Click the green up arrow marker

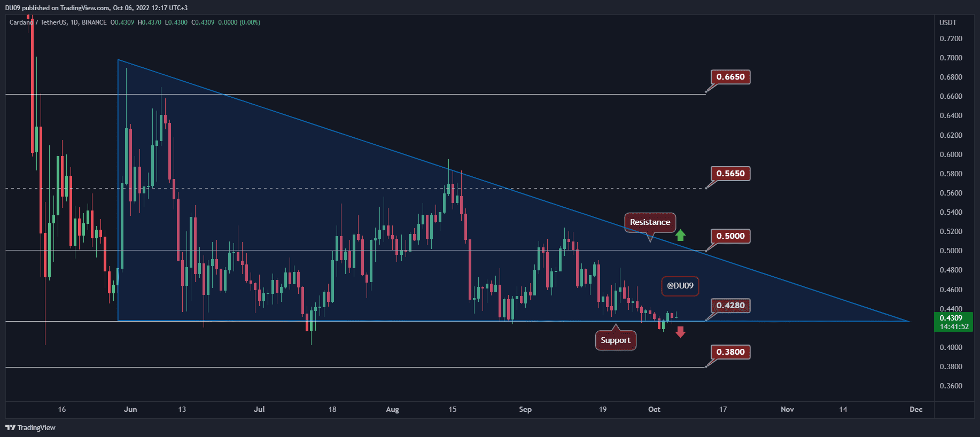[x=680, y=235]
